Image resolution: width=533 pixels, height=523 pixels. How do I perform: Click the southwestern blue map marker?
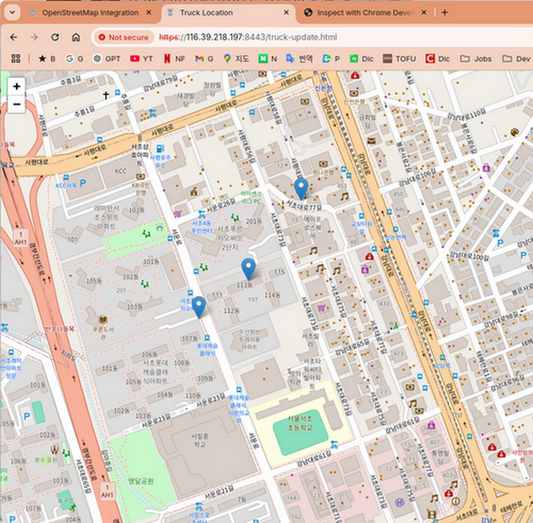(x=199, y=307)
